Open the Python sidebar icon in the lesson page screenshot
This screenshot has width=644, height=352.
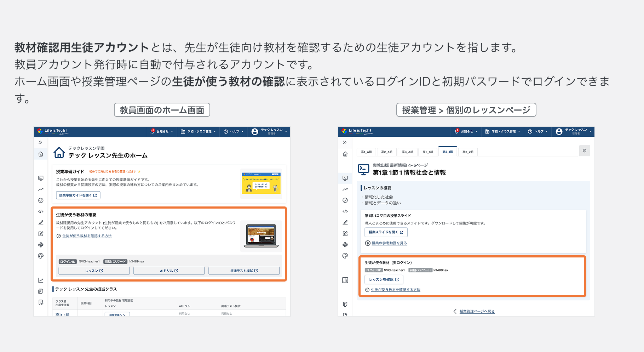click(x=345, y=245)
